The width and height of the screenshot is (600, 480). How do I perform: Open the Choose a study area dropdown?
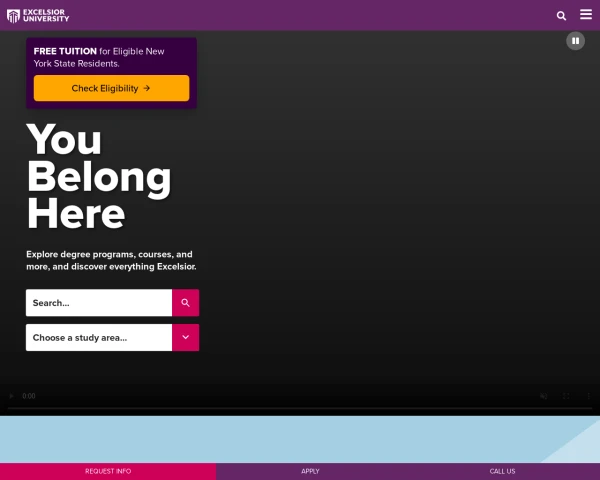[x=99, y=338]
